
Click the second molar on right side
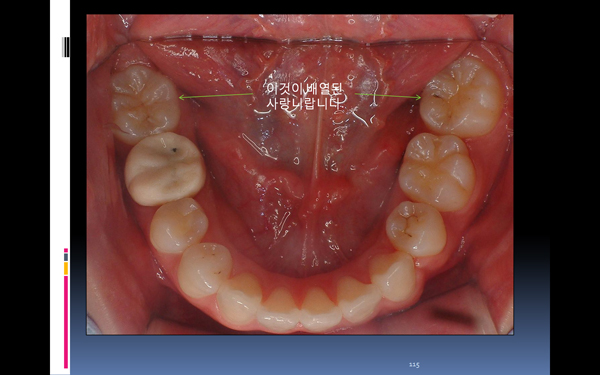[437, 171]
